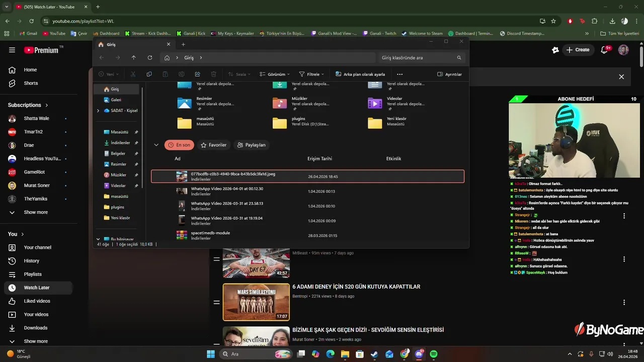Show hidden system tray icons

point(570,354)
